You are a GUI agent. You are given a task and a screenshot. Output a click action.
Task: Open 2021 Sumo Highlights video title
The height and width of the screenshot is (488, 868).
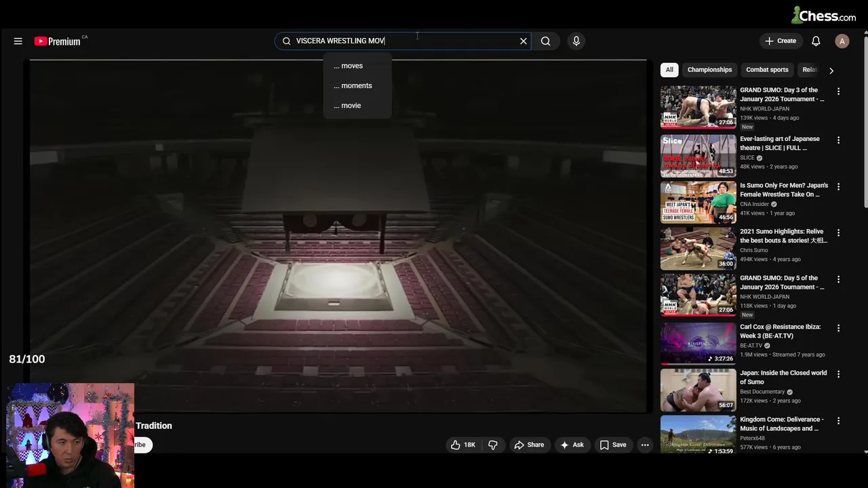point(784,236)
